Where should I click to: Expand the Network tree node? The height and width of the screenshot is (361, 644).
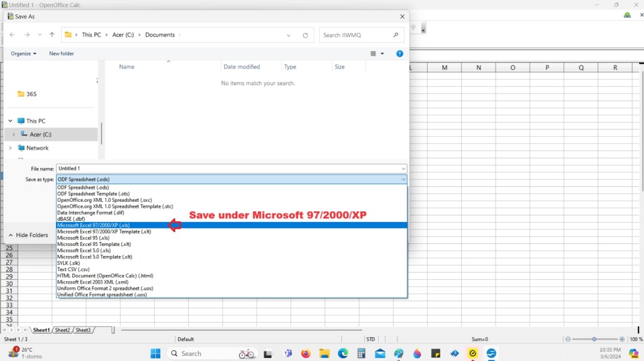tap(11, 148)
